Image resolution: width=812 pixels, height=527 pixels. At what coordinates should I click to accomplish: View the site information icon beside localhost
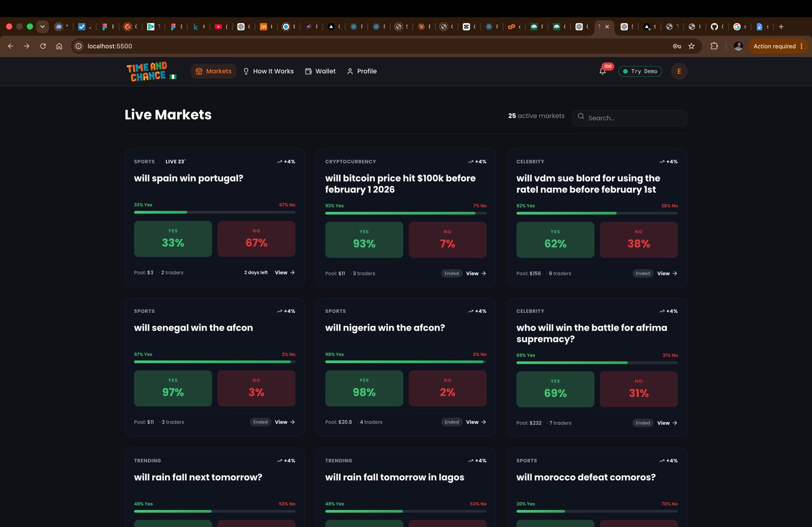(x=79, y=46)
